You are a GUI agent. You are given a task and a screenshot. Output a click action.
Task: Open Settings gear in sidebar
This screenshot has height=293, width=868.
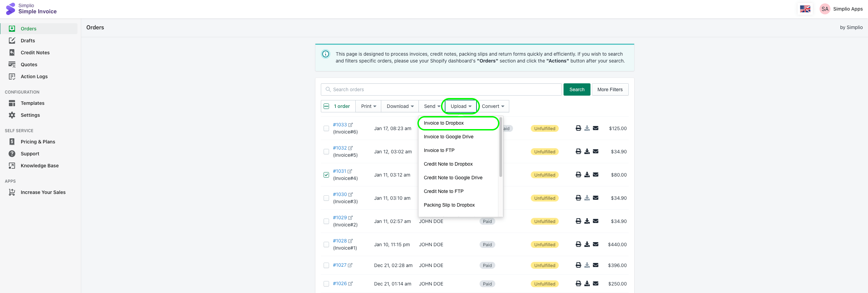12,115
